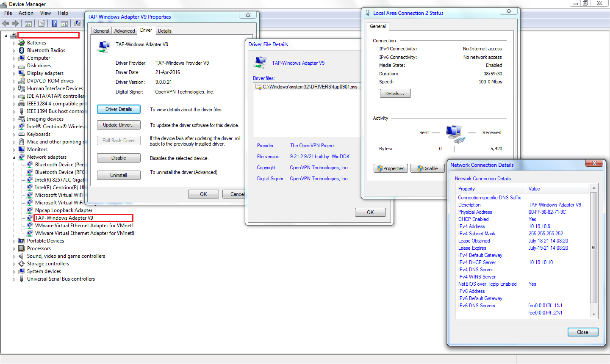Expand the IDE ATA/ATAPI controllers node
Image resolution: width=610 pixels, height=364 pixels.
pyautogui.click(x=14, y=97)
